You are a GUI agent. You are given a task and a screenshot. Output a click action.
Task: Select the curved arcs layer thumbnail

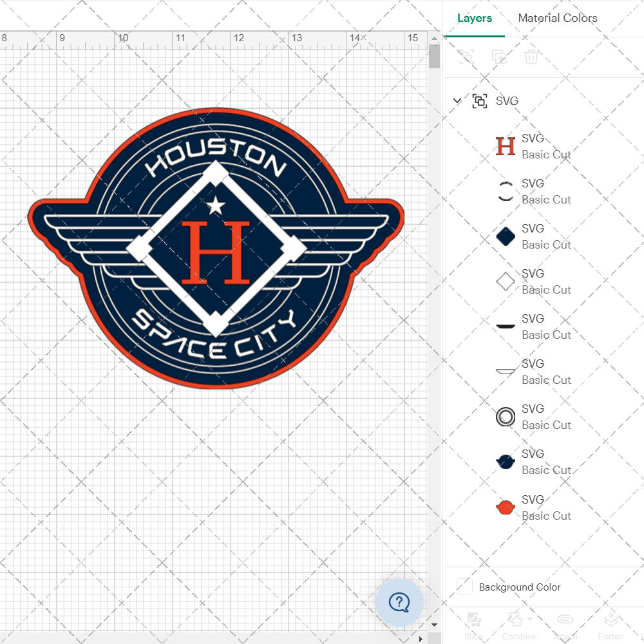(x=506, y=191)
